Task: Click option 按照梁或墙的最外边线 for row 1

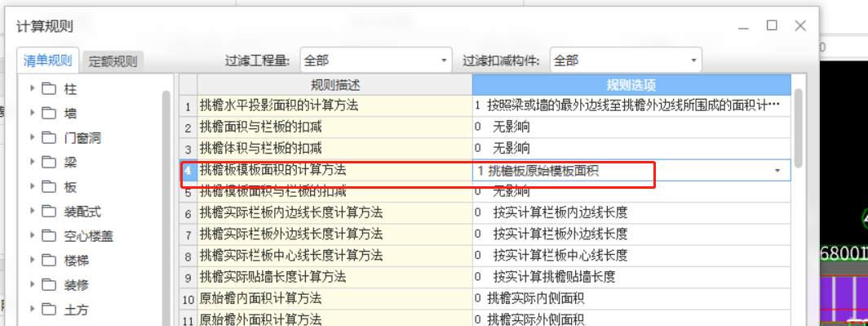Action: click(631, 105)
